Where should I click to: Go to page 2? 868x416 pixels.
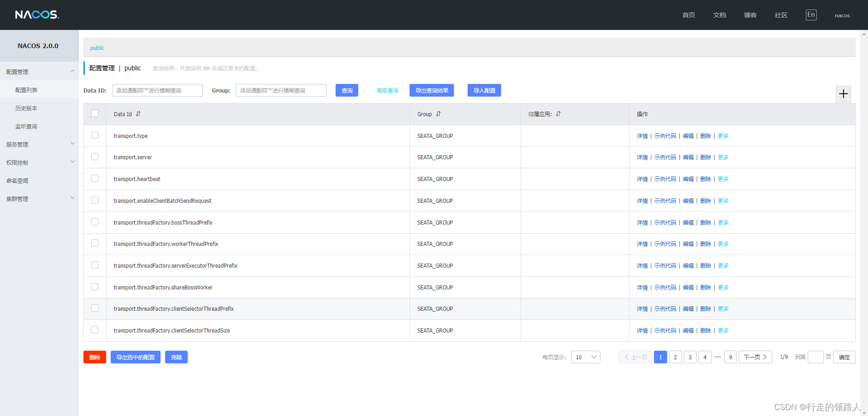(675, 357)
